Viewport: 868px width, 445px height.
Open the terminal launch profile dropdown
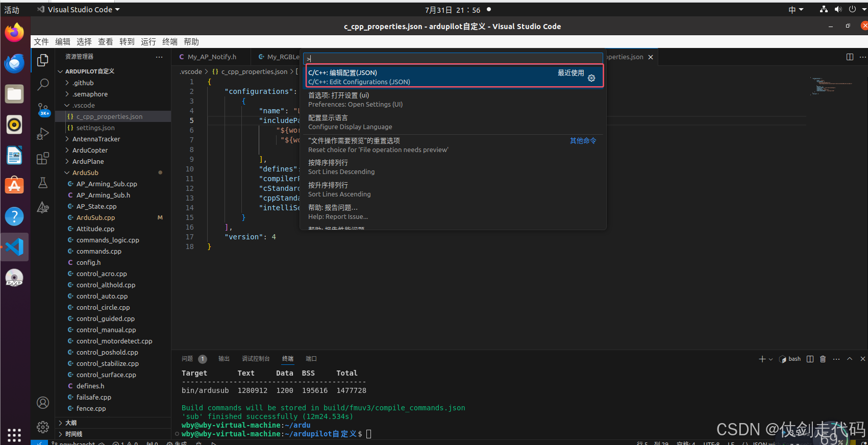771,359
